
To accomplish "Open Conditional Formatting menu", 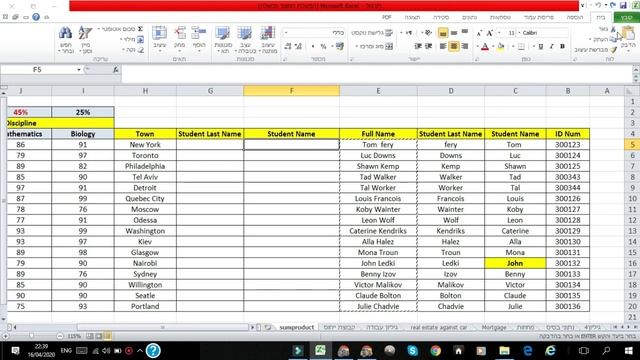I will coord(267,39).
